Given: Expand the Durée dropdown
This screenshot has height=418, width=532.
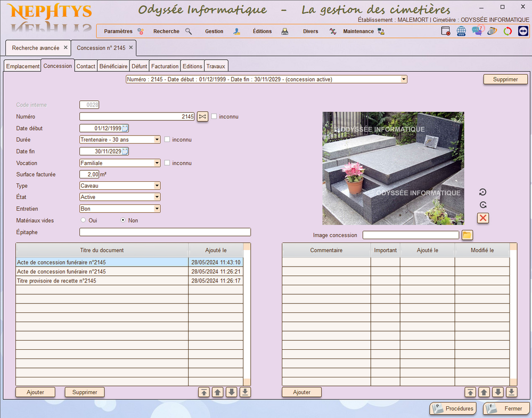Looking at the screenshot, I should click(157, 140).
